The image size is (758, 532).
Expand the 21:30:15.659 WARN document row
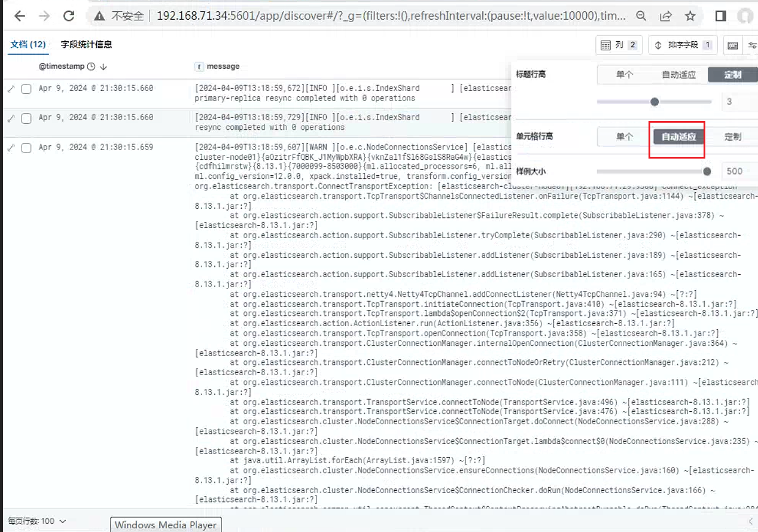click(10, 147)
